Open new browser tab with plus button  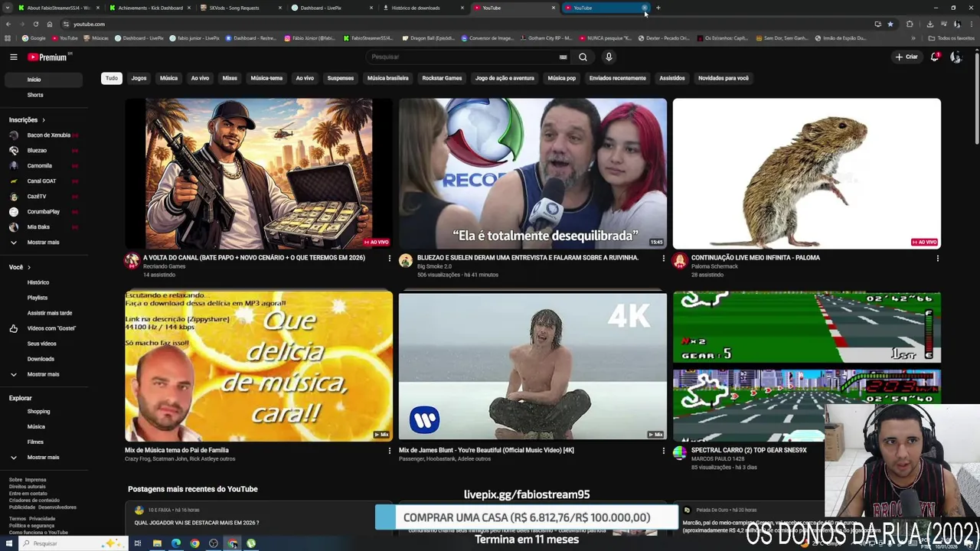658,8
